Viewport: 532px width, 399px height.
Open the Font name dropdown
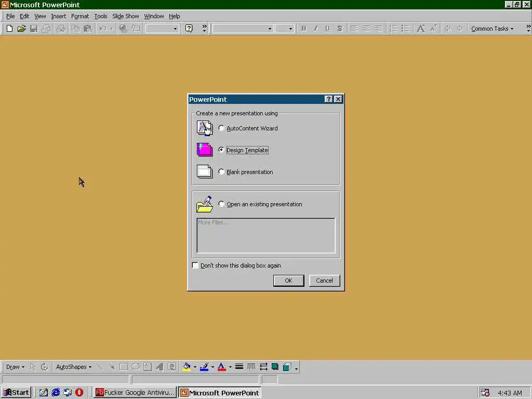point(270,29)
